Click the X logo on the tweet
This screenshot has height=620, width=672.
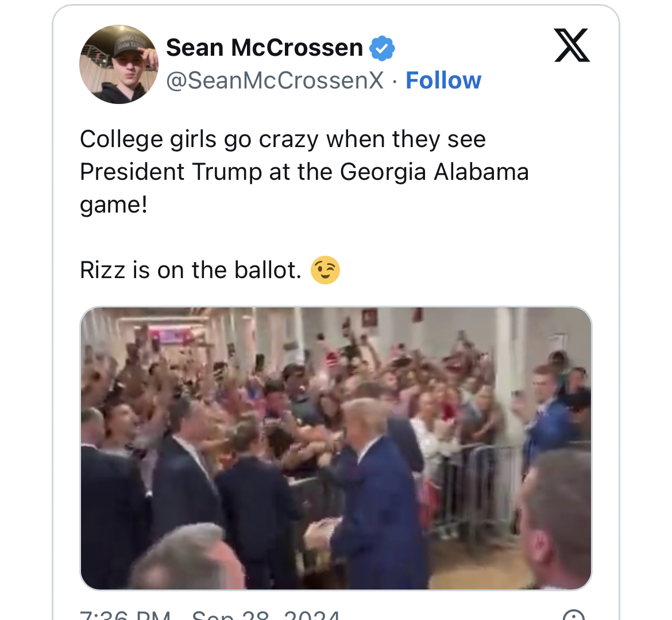tap(571, 45)
